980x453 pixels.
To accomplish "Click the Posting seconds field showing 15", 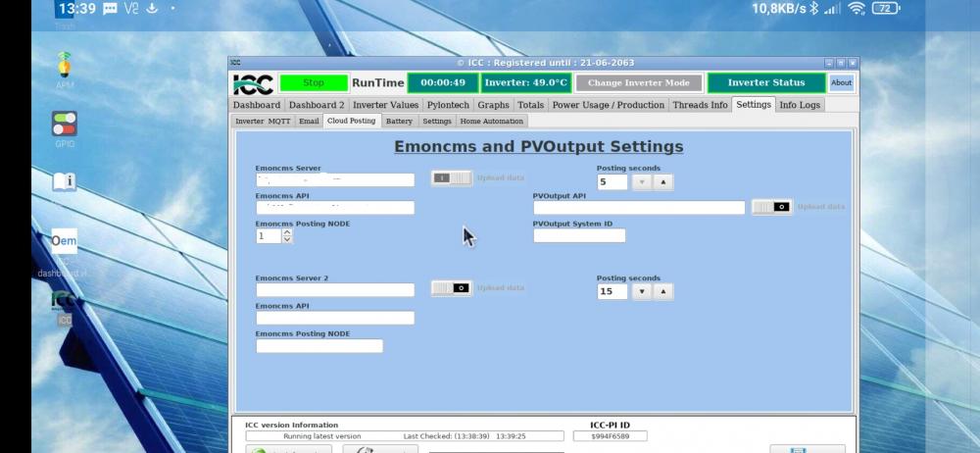I will (612, 291).
